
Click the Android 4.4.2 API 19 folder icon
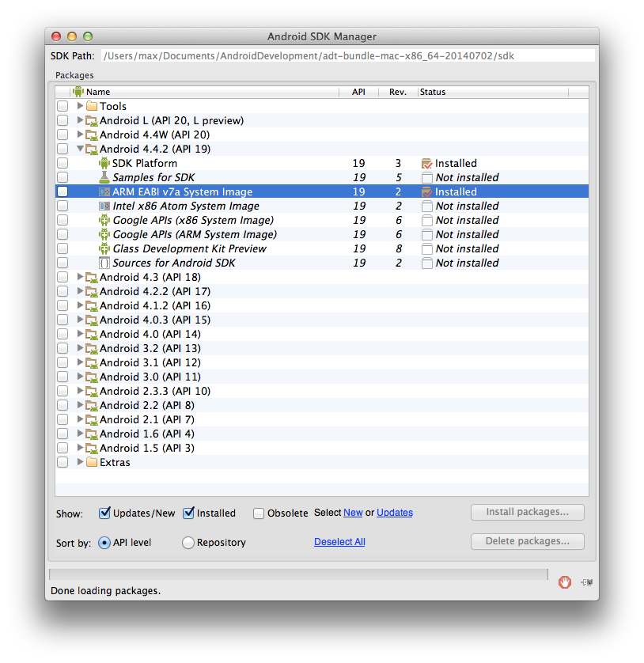[92, 150]
